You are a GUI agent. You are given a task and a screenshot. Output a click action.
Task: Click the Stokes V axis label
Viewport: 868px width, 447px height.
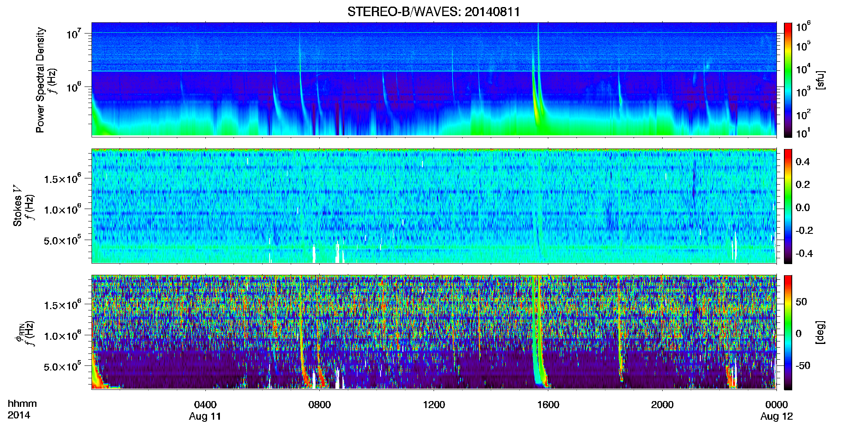tap(17, 206)
